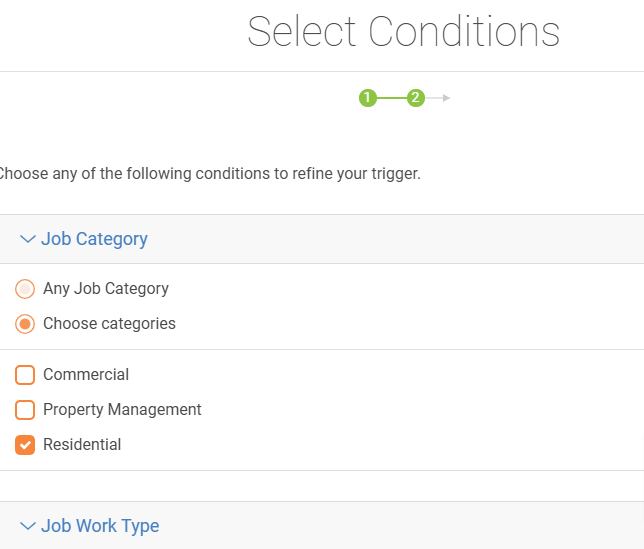Screen dimensions: 644x549
Task: Go back to step 1 circle
Action: pos(368,98)
